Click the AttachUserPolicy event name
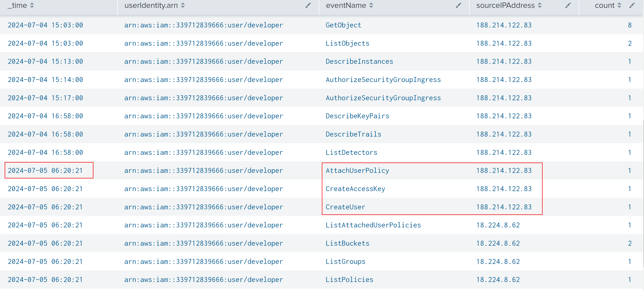Viewport: 644px width, 291px height. 357,170
